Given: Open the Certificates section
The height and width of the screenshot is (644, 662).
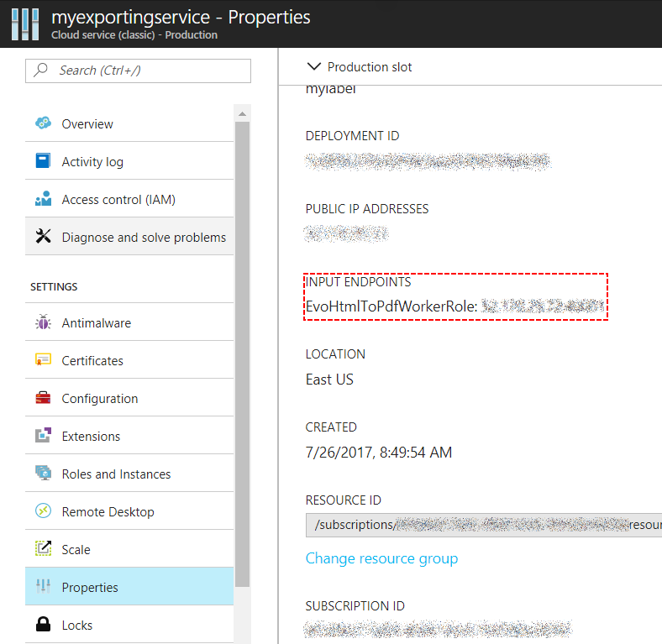Looking at the screenshot, I should (129, 360).
